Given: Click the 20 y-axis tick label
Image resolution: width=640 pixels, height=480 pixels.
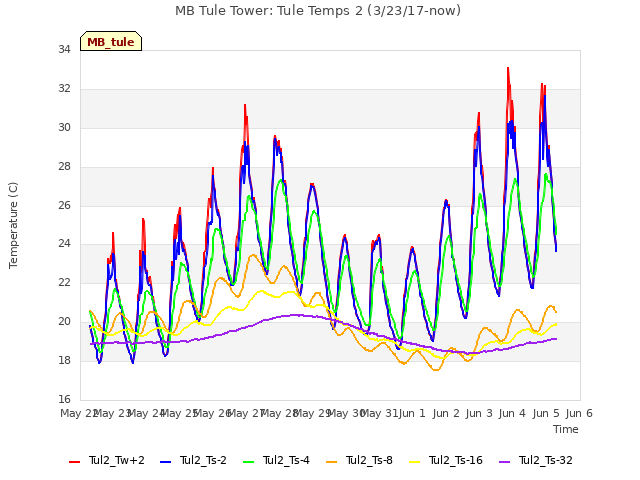Looking at the screenshot, I should (x=64, y=322).
